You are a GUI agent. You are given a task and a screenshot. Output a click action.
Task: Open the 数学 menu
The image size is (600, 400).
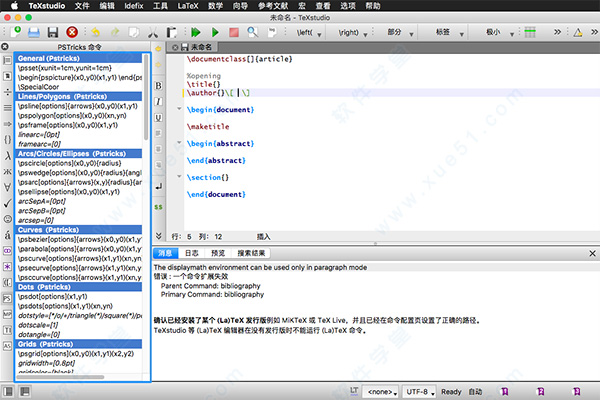point(215,6)
